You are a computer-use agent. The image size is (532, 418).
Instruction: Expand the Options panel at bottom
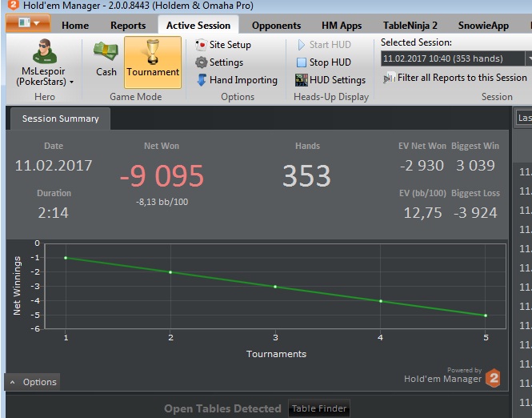pyautogui.click(x=33, y=382)
